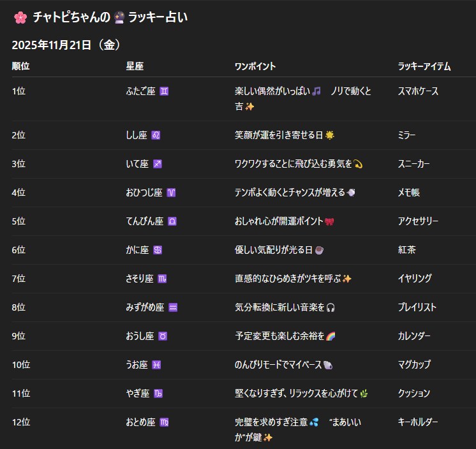Click the 順位 column header
Screen dimensions: 476x449
coord(20,66)
